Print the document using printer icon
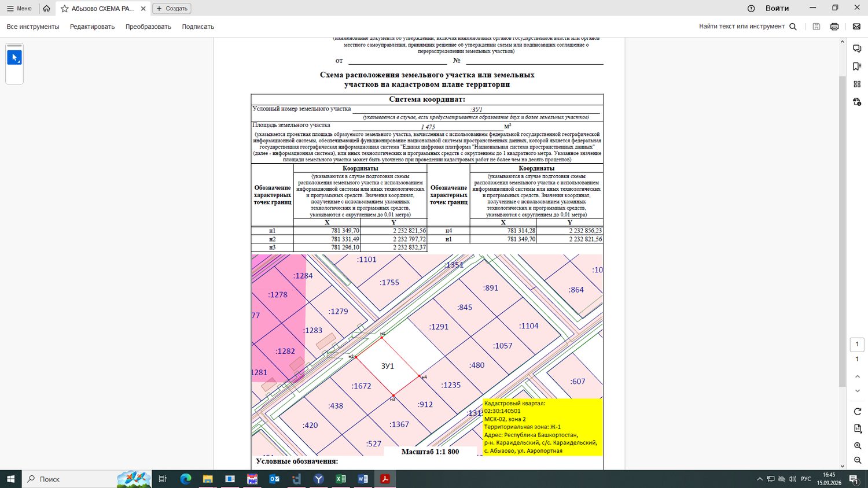The height and width of the screenshot is (488, 868). (x=834, y=27)
